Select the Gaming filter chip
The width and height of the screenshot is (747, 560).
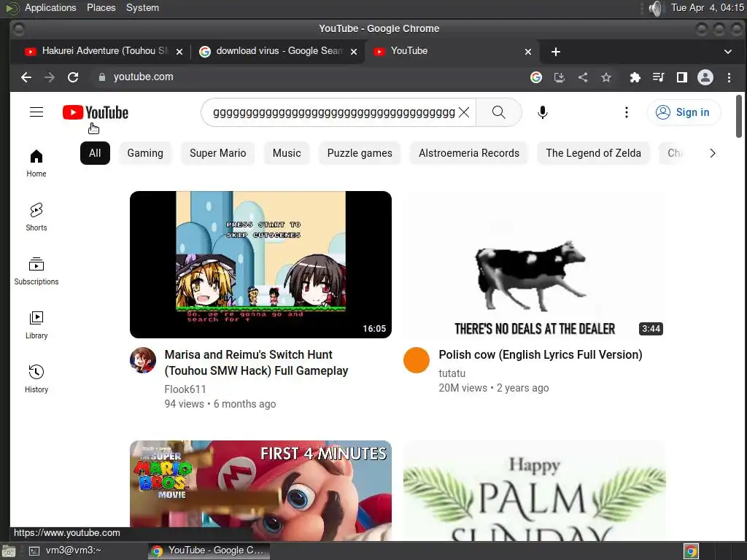[x=145, y=153]
